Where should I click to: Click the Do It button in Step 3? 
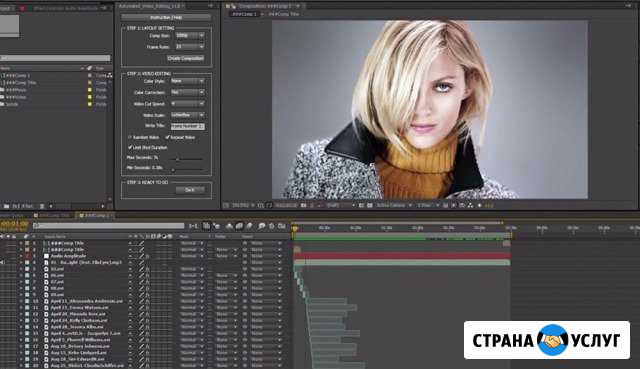click(x=190, y=190)
